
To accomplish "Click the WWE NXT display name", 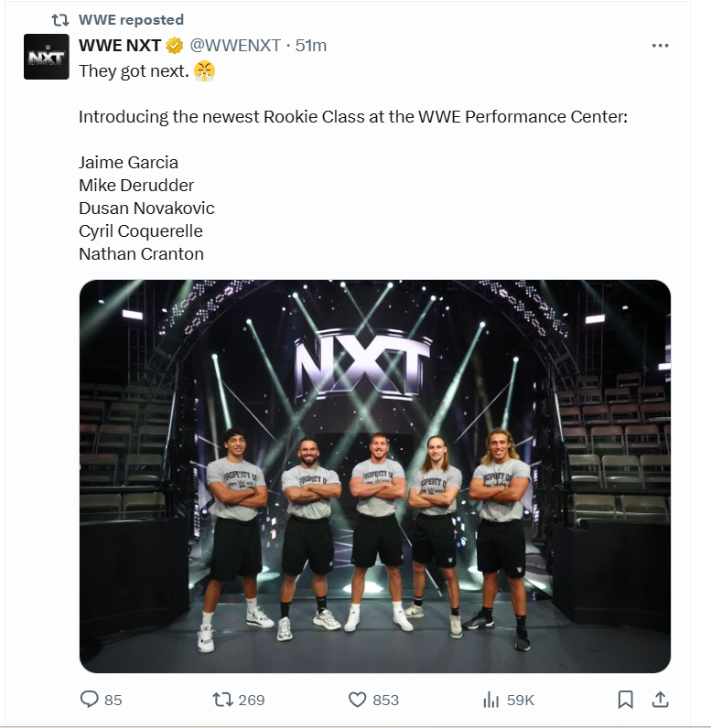I will coord(120,46).
